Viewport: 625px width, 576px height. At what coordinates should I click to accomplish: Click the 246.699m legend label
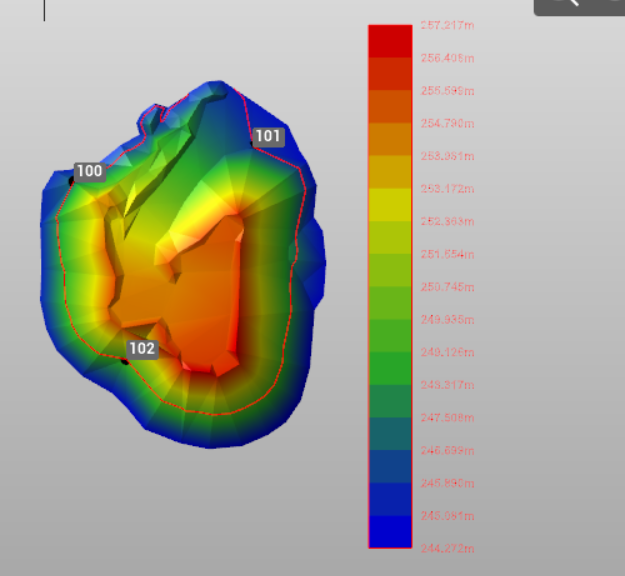coord(447,450)
